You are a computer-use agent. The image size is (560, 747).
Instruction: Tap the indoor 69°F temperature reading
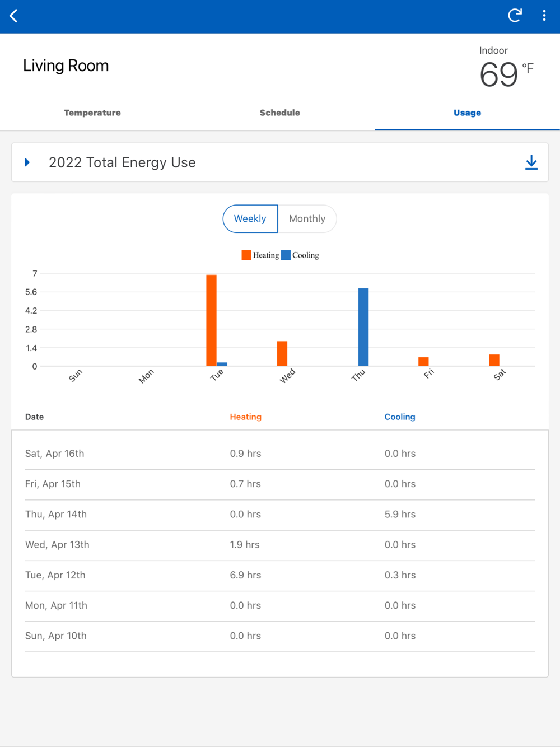pyautogui.click(x=500, y=74)
